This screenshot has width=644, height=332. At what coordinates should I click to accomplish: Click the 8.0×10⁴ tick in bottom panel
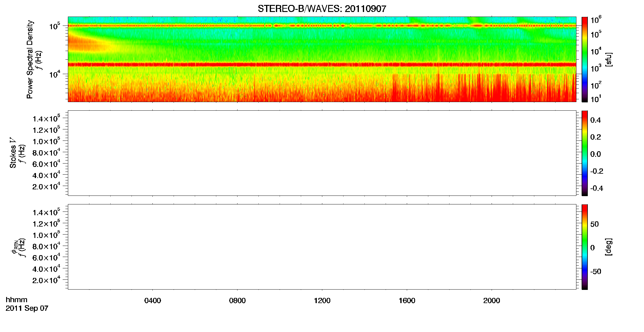[x=46, y=246]
